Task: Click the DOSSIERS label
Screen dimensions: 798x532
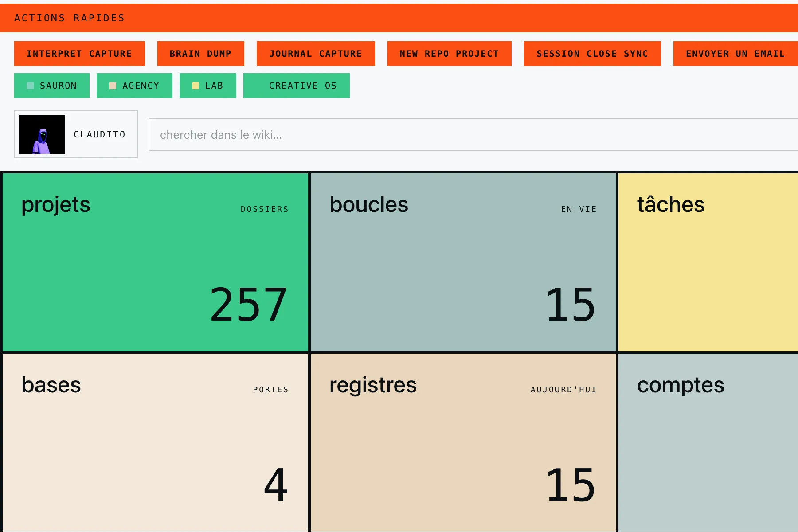Action: [265, 209]
